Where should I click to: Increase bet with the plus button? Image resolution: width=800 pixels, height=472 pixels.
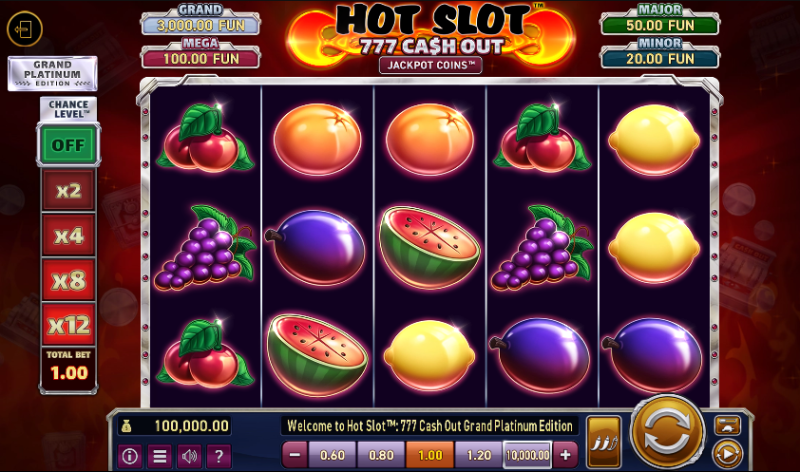pos(565,455)
